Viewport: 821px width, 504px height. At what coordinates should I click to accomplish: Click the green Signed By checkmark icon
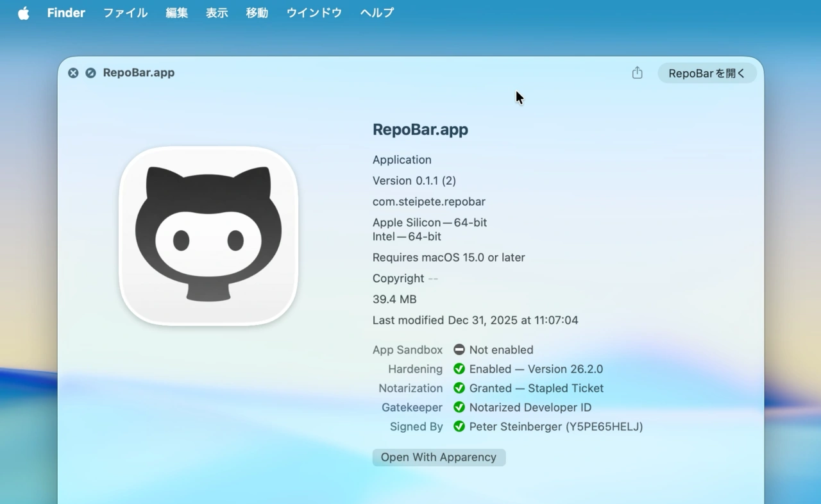459,427
